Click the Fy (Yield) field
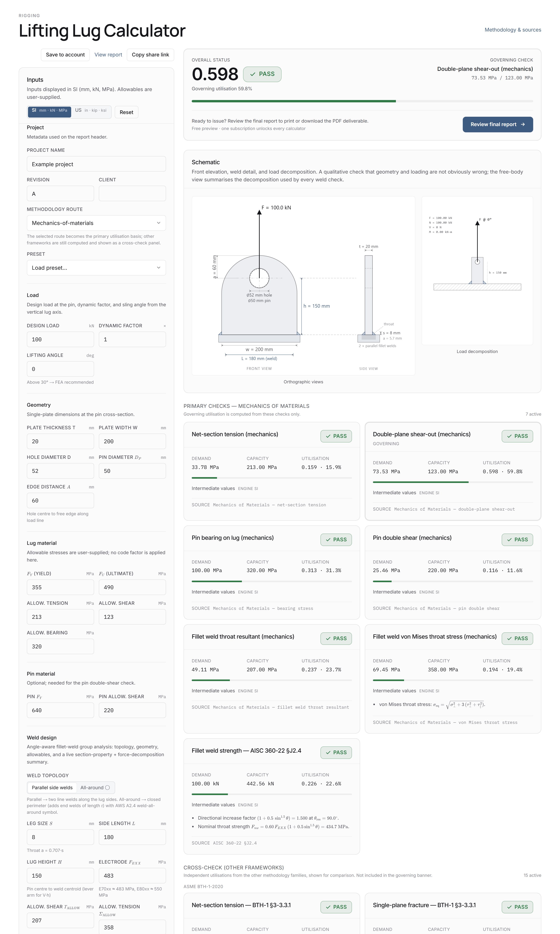 tap(60, 587)
